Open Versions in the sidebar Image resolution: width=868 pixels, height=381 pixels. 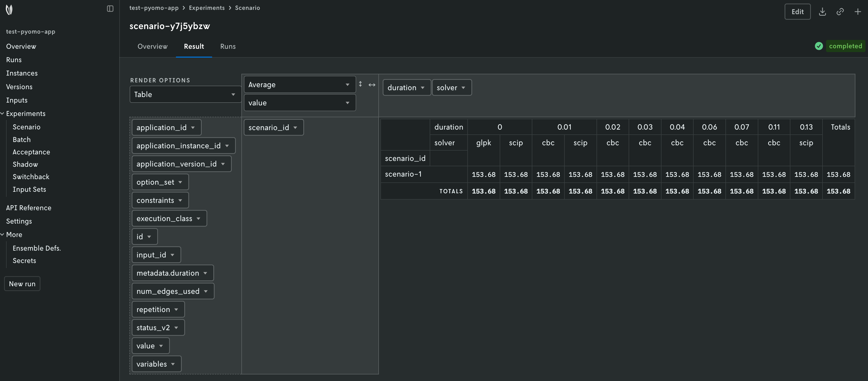19,87
